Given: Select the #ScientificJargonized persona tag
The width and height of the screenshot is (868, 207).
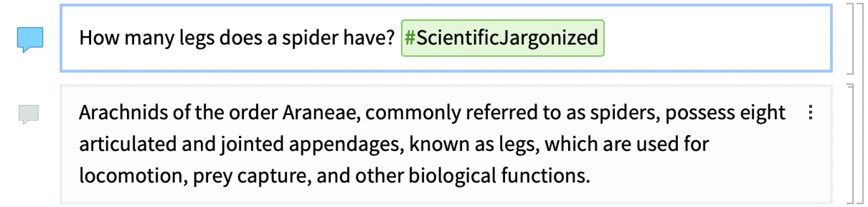Looking at the screenshot, I should pyautogui.click(x=503, y=38).
